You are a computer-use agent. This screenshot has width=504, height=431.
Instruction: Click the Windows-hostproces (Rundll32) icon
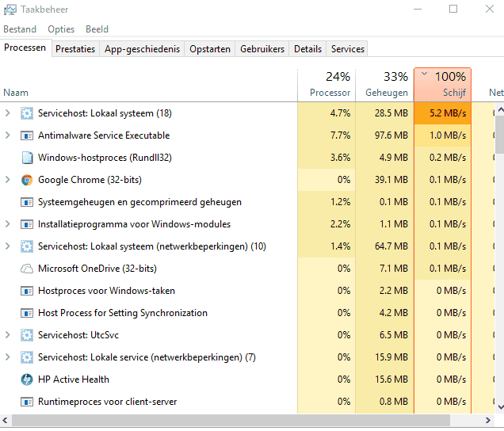point(27,158)
